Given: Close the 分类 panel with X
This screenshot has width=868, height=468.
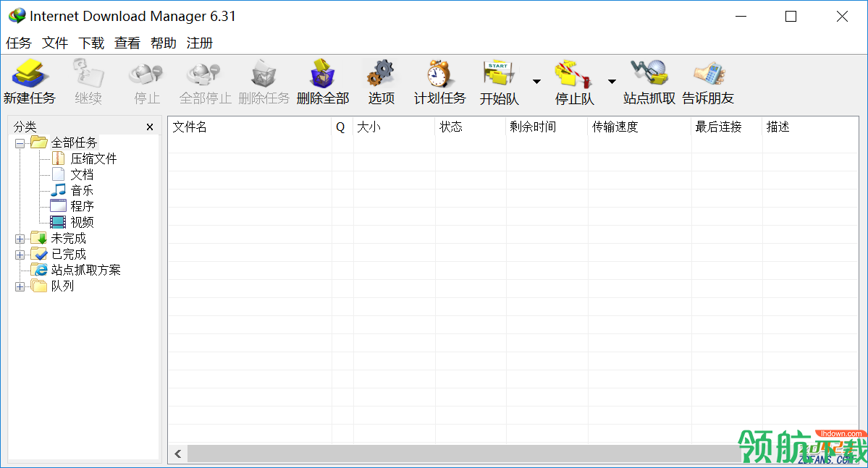Looking at the screenshot, I should [150, 127].
